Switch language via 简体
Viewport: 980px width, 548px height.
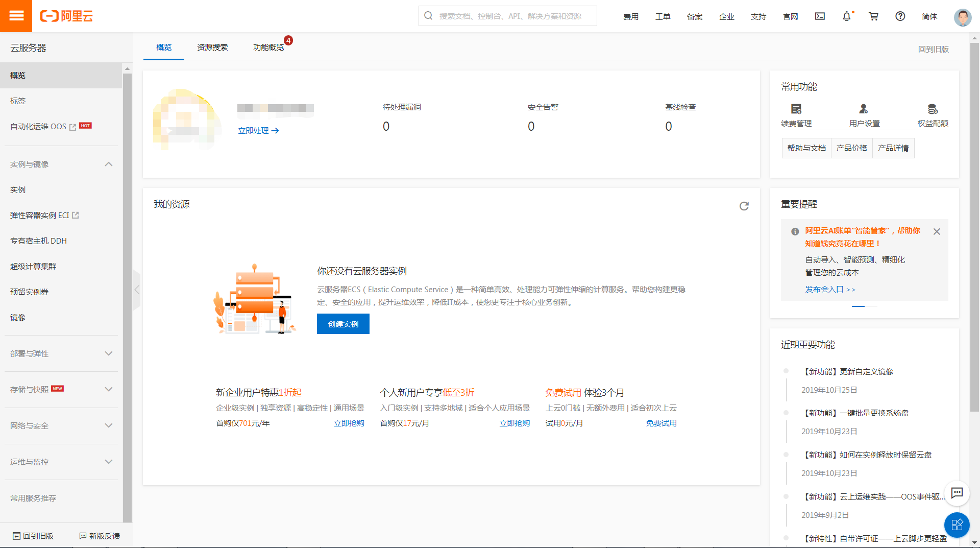[929, 16]
